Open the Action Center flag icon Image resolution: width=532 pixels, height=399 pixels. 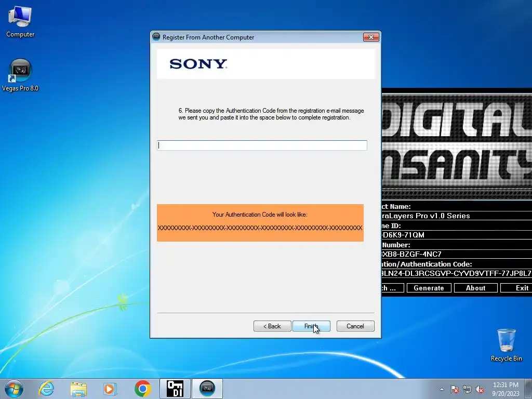(454, 389)
